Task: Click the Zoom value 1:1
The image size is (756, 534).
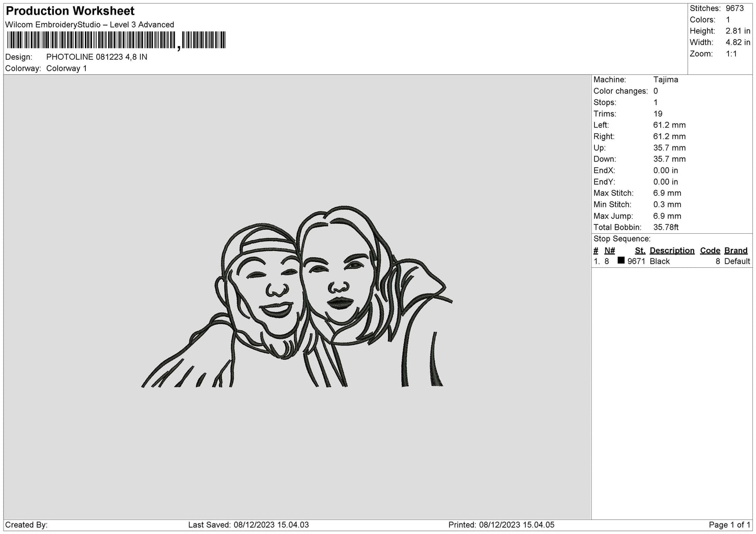Action: pos(731,54)
